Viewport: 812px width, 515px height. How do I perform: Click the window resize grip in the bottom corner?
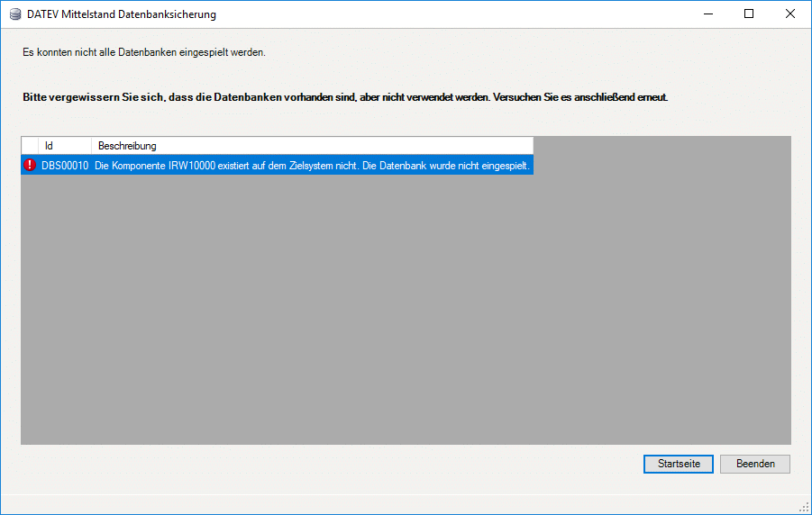pyautogui.click(x=804, y=508)
